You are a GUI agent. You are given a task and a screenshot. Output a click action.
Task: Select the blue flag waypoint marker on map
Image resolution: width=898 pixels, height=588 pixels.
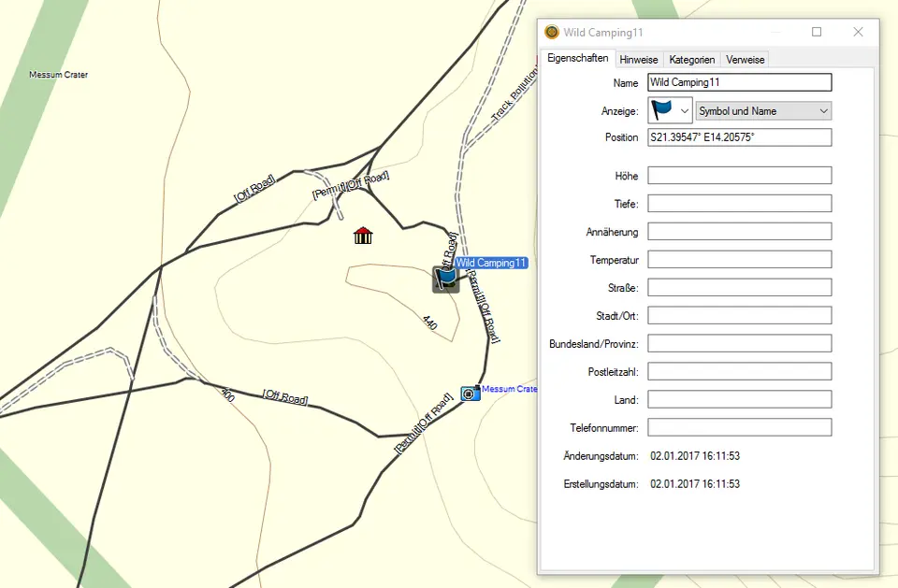tap(445, 280)
